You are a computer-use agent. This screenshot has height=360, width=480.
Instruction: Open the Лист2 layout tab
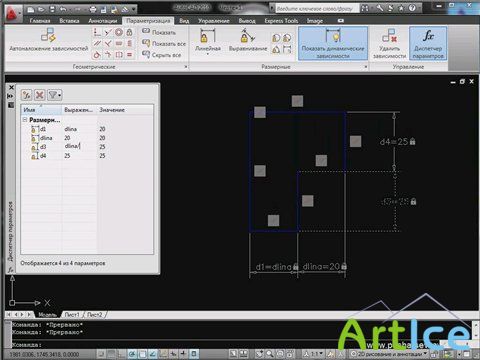[95, 315]
